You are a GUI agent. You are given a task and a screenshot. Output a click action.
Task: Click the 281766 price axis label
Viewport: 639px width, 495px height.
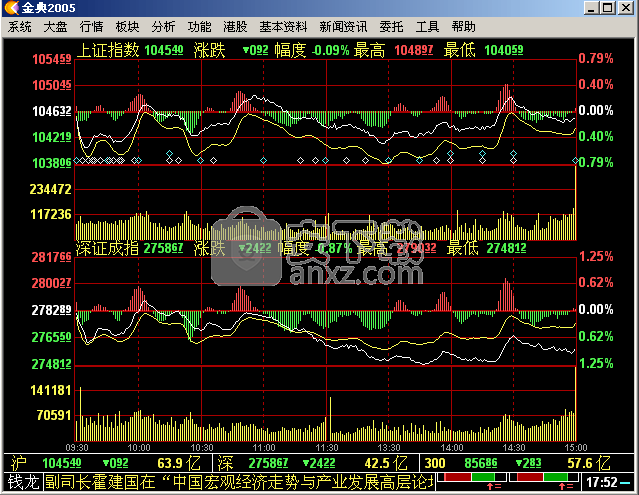(51, 257)
